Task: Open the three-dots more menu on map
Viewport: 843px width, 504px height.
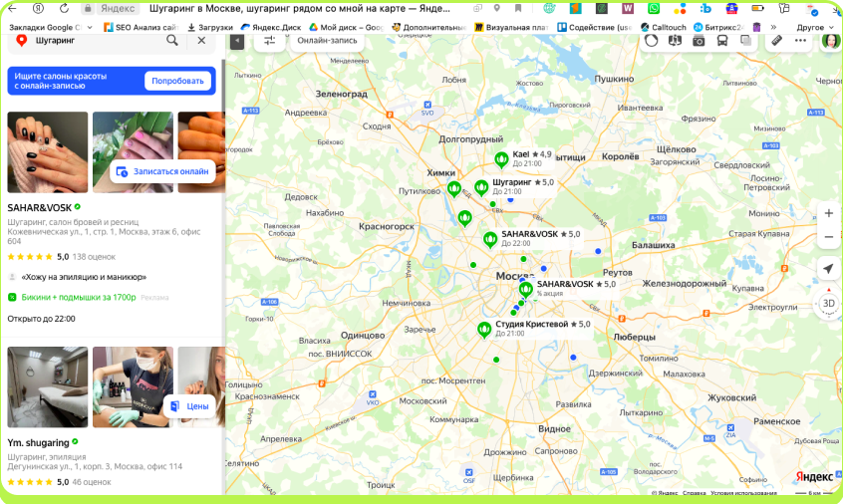Action: [x=800, y=41]
